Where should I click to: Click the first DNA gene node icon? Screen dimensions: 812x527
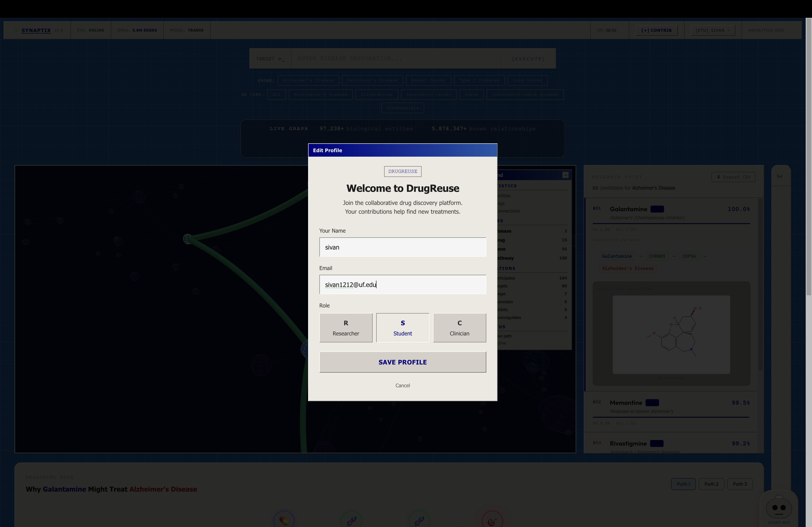point(351,520)
